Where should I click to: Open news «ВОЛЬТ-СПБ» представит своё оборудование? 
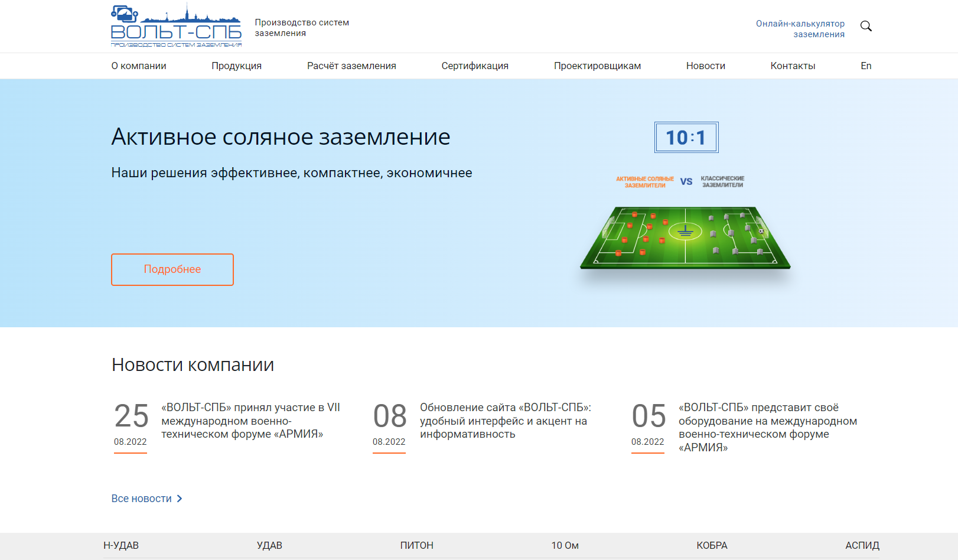pos(768,427)
